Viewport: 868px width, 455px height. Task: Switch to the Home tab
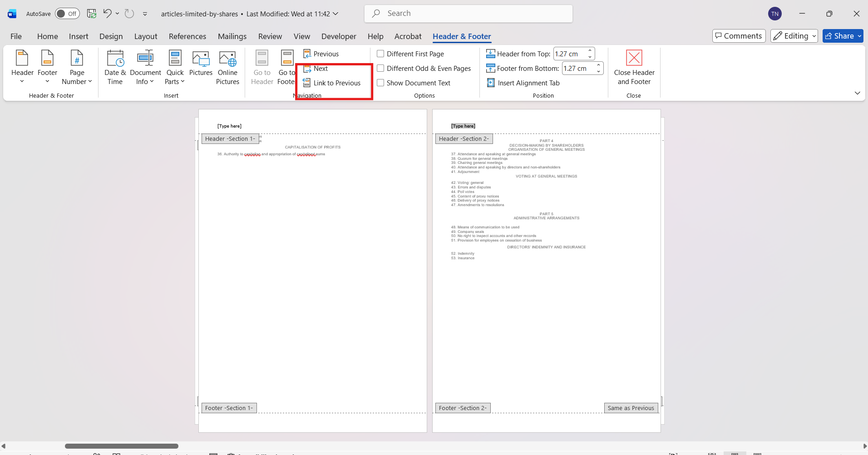48,36
